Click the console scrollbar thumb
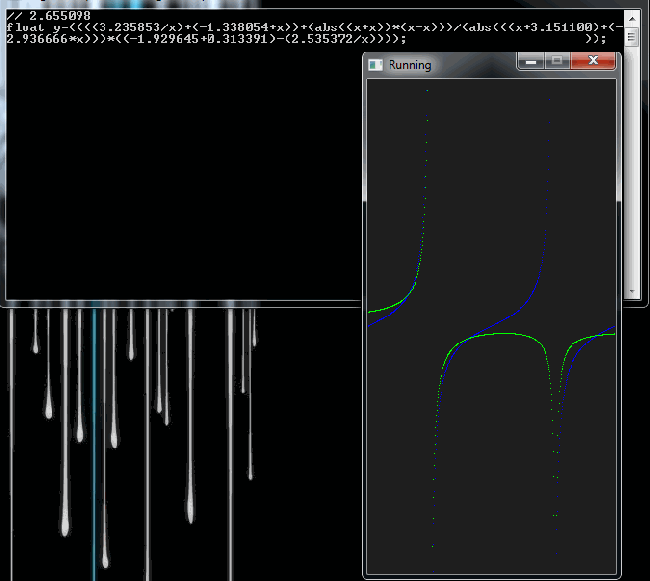 pos(631,38)
